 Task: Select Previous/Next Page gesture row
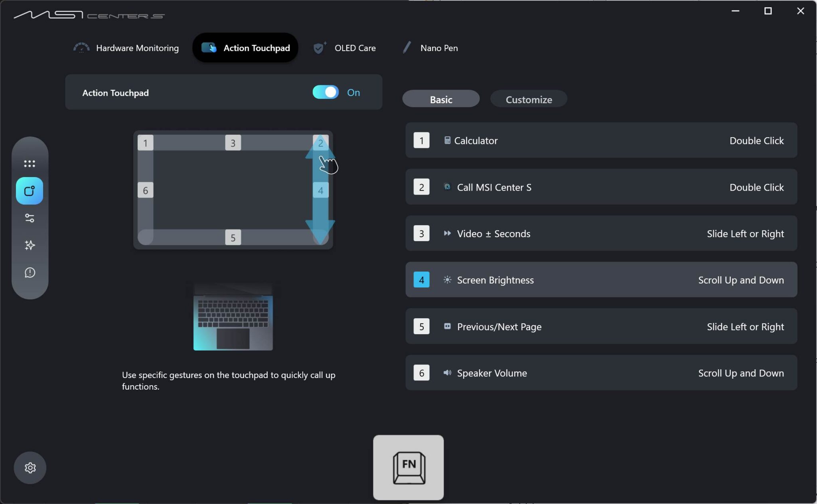coord(601,327)
